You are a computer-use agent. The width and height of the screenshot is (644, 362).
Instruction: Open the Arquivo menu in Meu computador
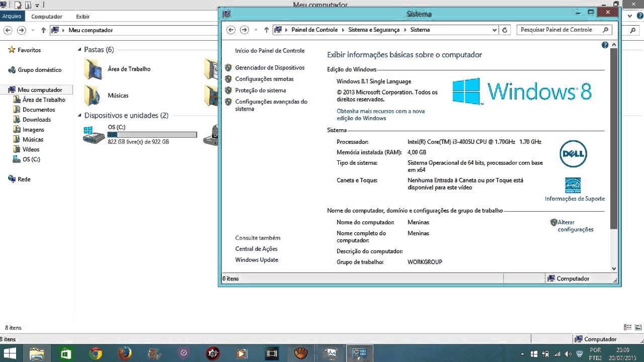(x=12, y=16)
